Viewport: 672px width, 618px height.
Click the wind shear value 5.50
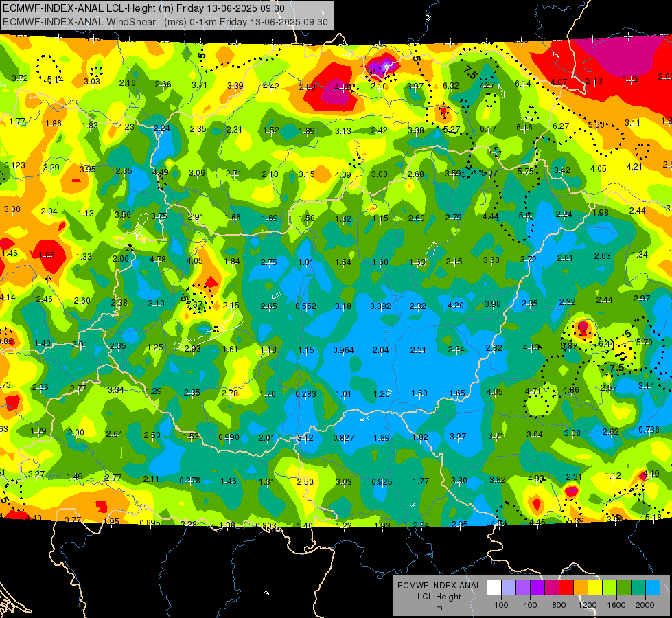[596, 124]
